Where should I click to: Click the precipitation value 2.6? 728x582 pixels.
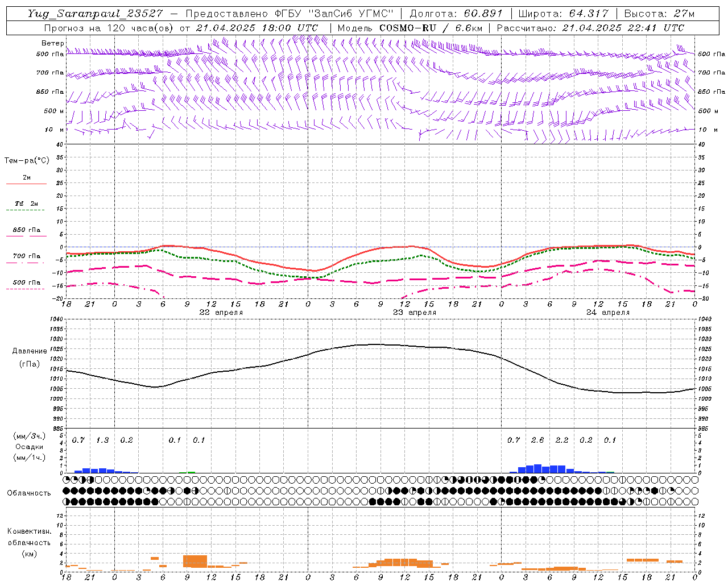(x=537, y=440)
